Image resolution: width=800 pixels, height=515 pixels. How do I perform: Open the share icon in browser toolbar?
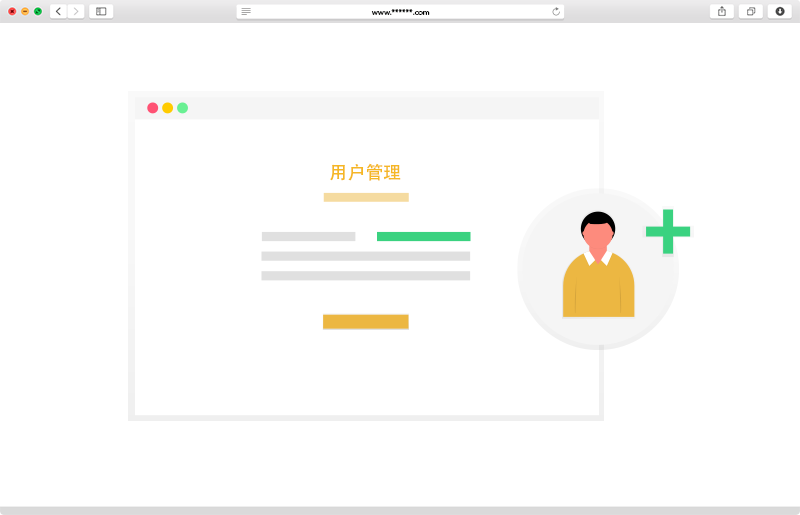(x=721, y=11)
